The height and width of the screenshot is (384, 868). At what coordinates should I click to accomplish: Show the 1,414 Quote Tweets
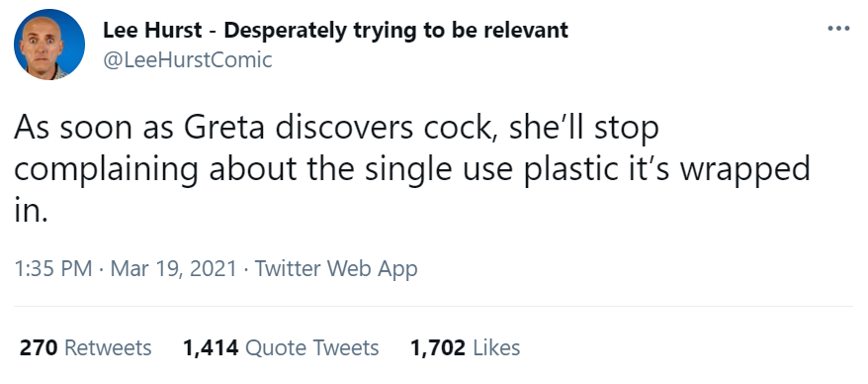281,348
